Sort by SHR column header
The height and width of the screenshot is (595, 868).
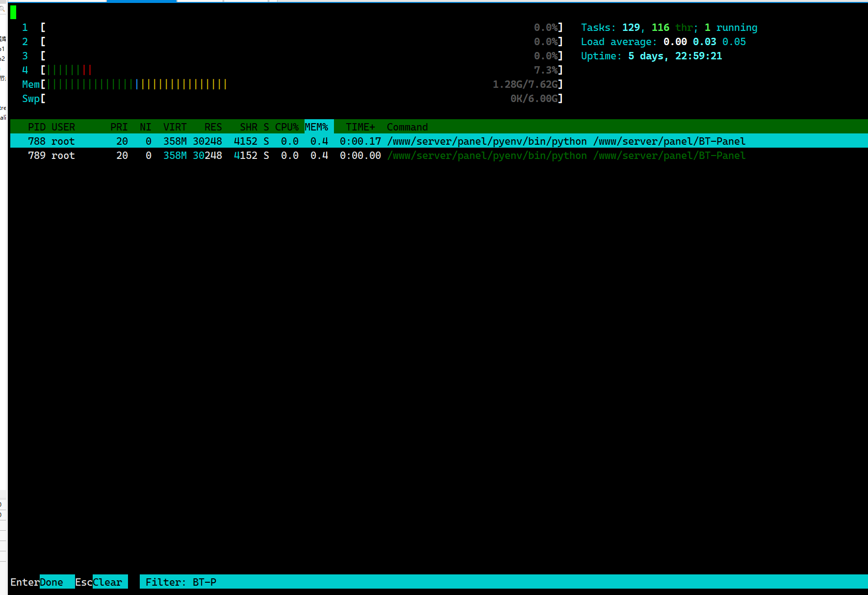(x=249, y=127)
